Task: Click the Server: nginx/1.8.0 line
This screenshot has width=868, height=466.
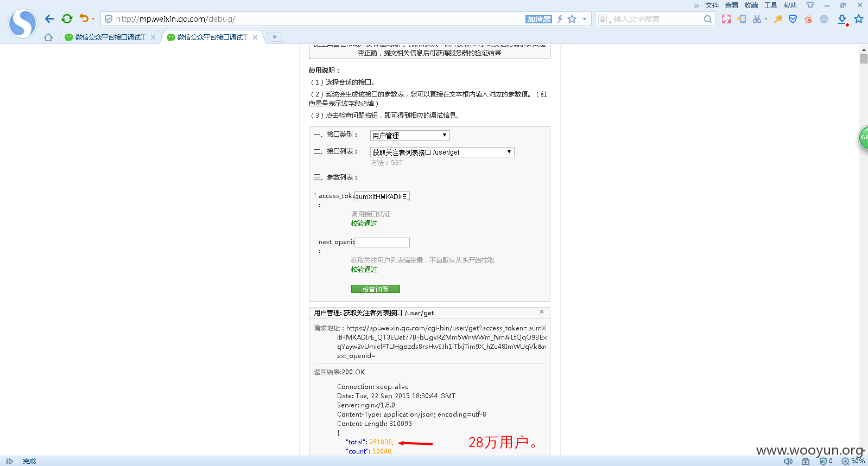Action: 366,405
